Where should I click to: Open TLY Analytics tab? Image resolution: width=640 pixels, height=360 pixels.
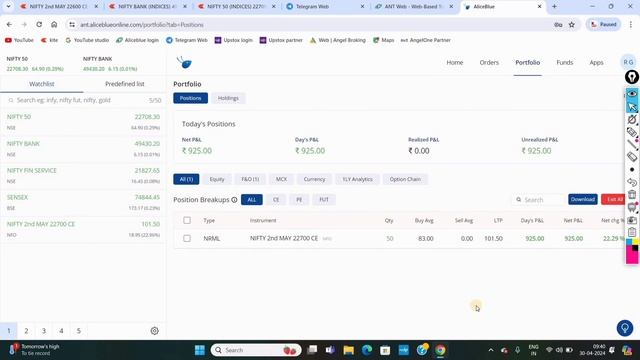click(357, 179)
